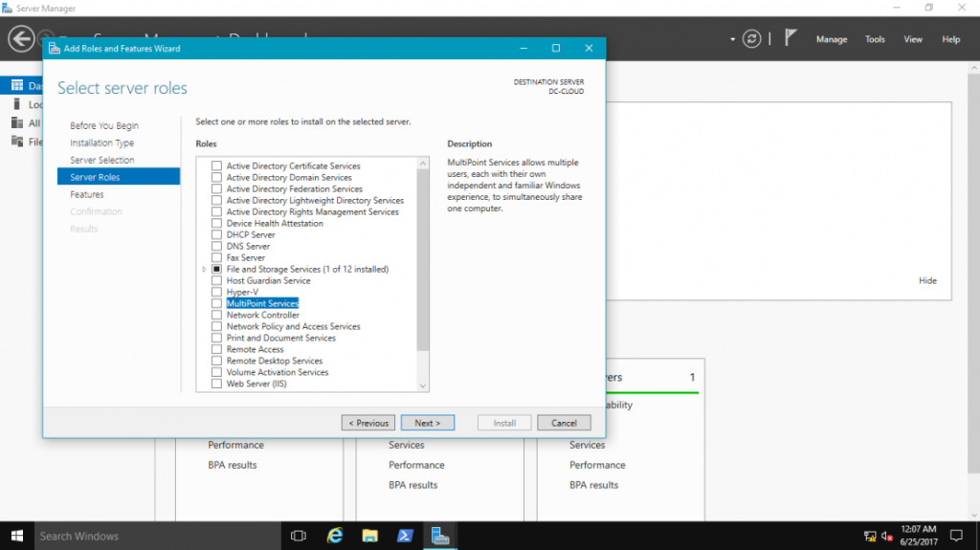The width and height of the screenshot is (980, 550).
Task: Check Web Server (IIS) role
Action: pyautogui.click(x=216, y=384)
